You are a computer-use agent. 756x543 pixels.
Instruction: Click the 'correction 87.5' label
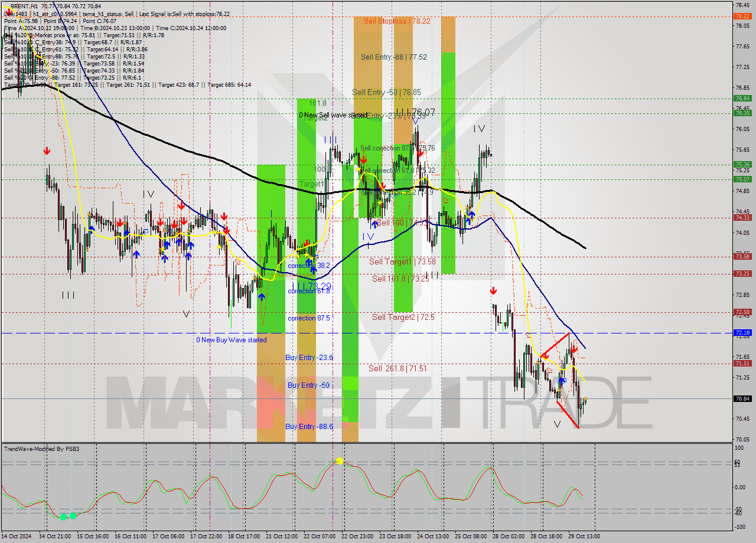(309, 318)
